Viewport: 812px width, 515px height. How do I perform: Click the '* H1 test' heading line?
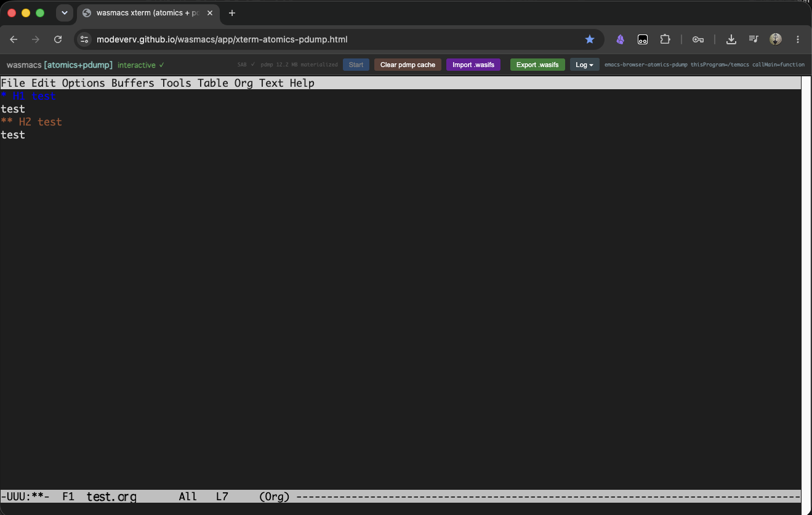28,96
